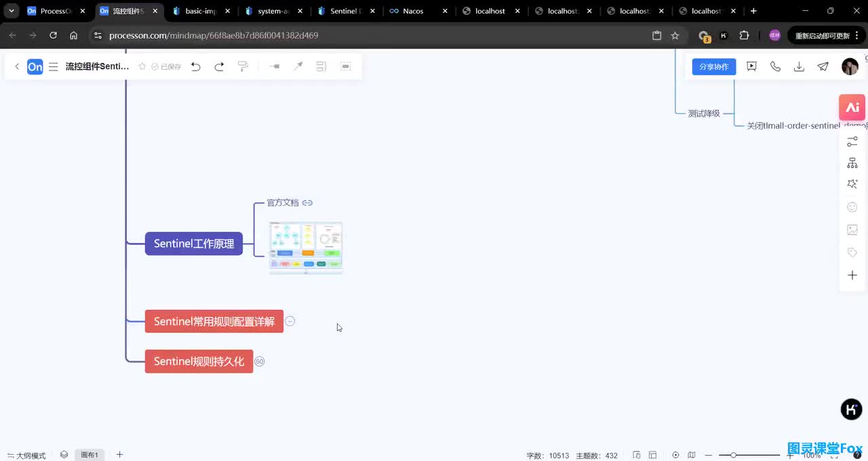868x461 pixels.
Task: Click the summary bracket tool
Action: click(x=321, y=66)
